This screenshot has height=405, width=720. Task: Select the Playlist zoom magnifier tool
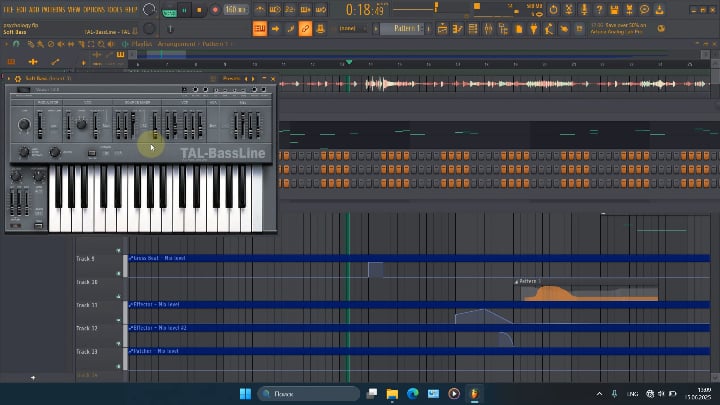point(101,44)
